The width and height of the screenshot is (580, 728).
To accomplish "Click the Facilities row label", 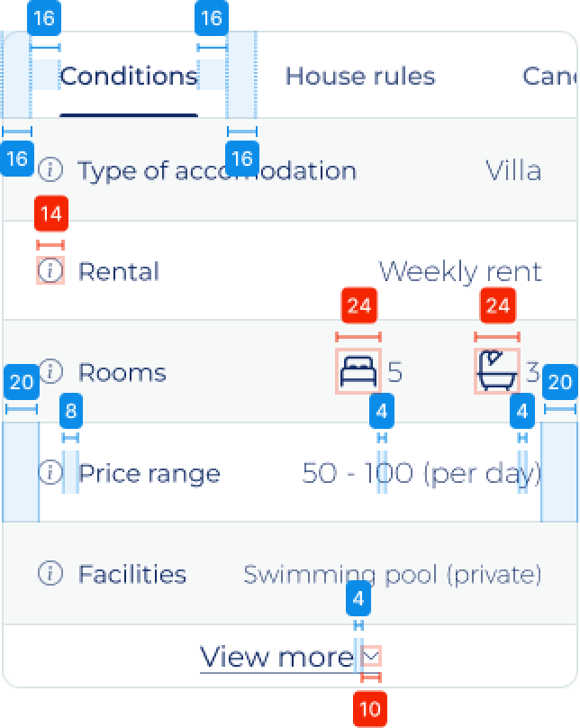I will click(x=132, y=574).
